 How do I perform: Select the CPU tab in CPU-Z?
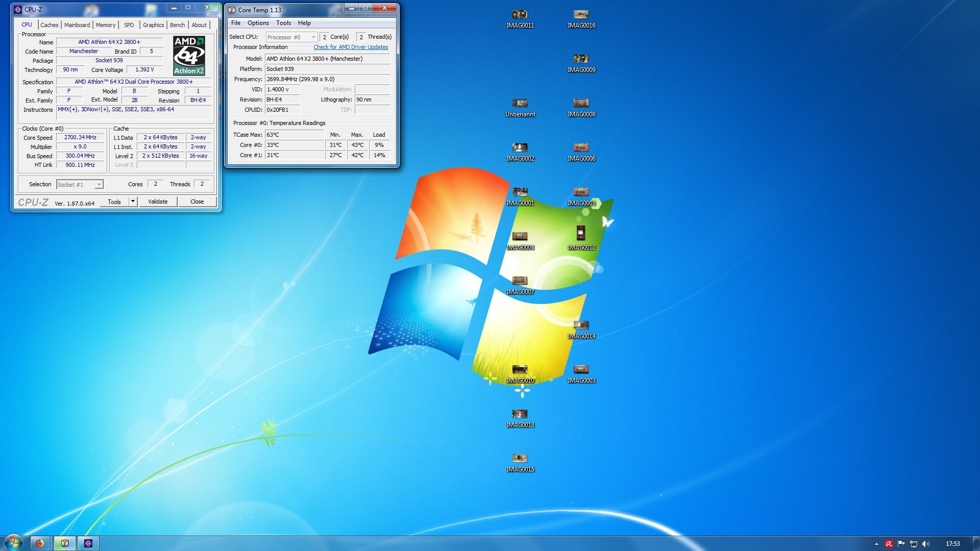[27, 24]
